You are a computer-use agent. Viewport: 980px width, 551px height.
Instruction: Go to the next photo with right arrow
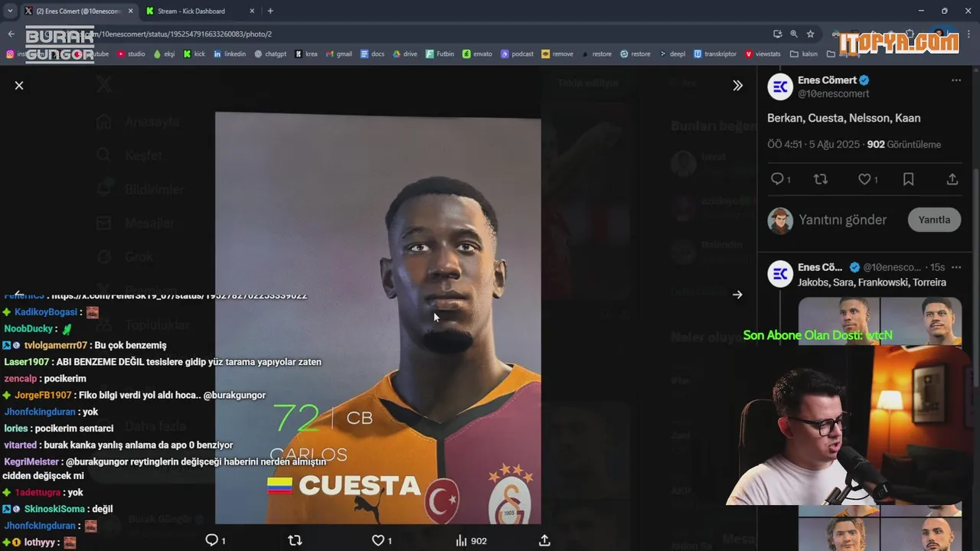(x=737, y=295)
